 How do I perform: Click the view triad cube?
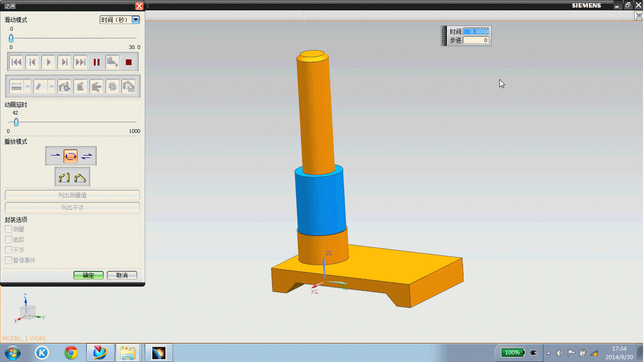click(27, 312)
